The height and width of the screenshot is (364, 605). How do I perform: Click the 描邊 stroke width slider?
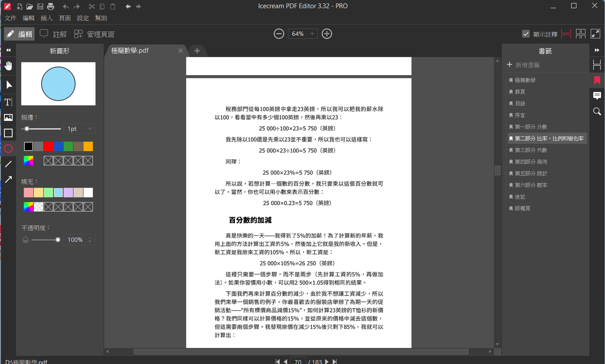point(42,129)
